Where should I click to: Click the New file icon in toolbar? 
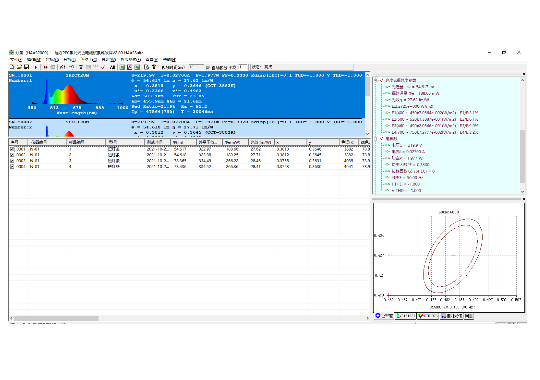(x=12, y=67)
